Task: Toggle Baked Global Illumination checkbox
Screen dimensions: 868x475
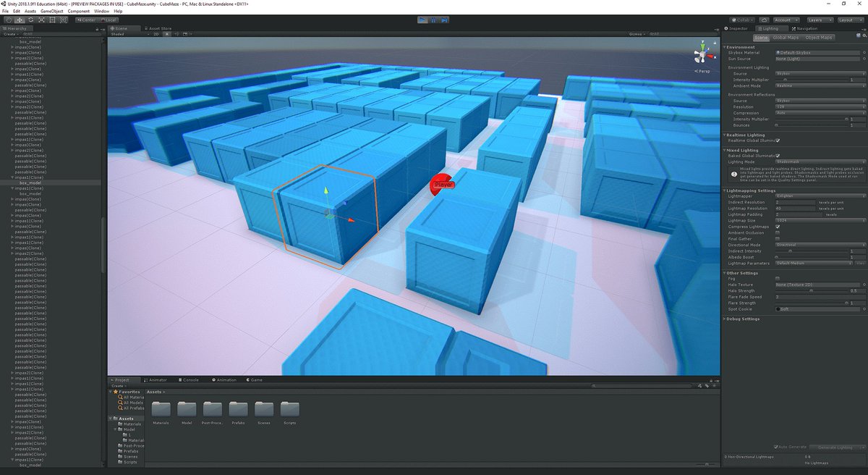Action: [778, 156]
